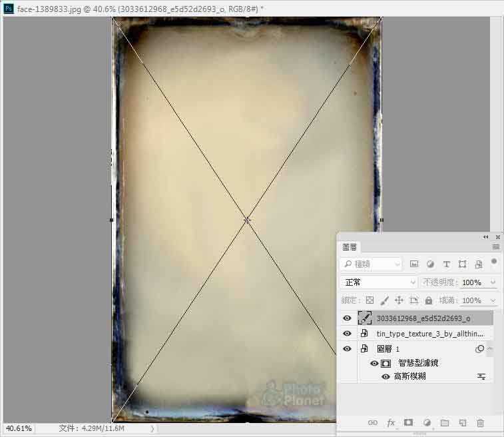Image resolution: width=504 pixels, height=437 pixels.
Task: Add layer mask icon
Action: click(409, 422)
